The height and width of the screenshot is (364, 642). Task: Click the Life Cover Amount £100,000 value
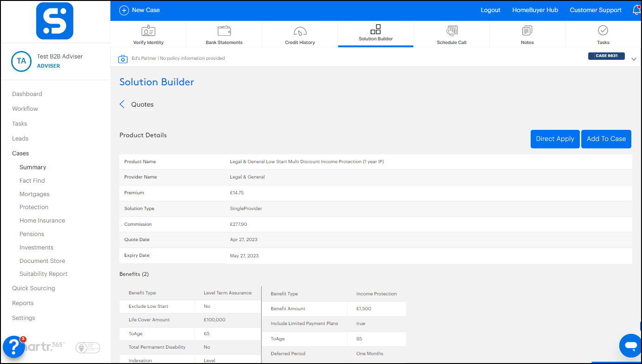coord(214,320)
